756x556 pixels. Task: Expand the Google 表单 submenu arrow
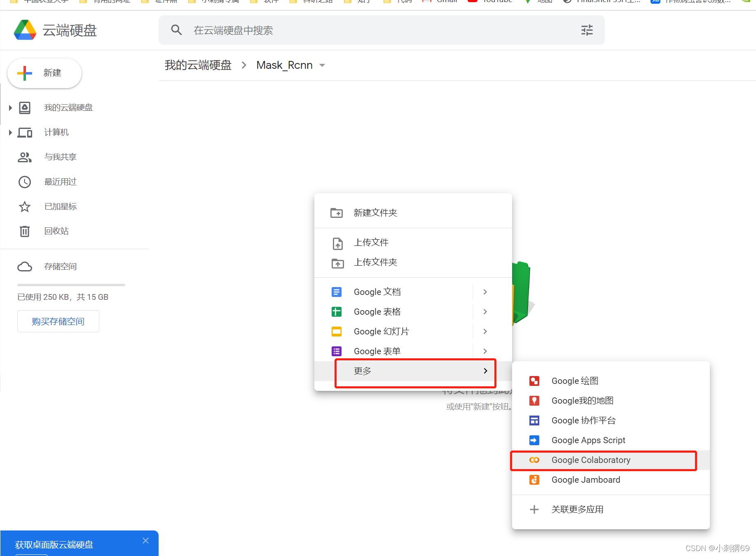tap(485, 351)
